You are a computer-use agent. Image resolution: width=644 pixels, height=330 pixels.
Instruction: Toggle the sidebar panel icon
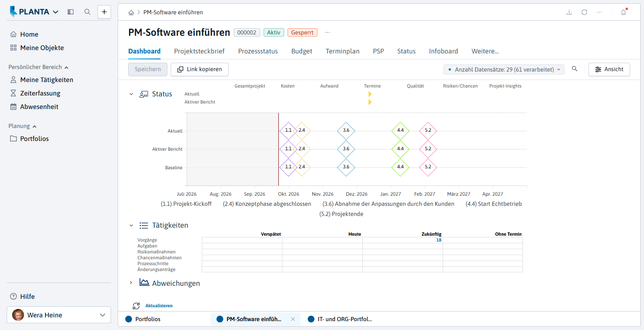(x=71, y=12)
